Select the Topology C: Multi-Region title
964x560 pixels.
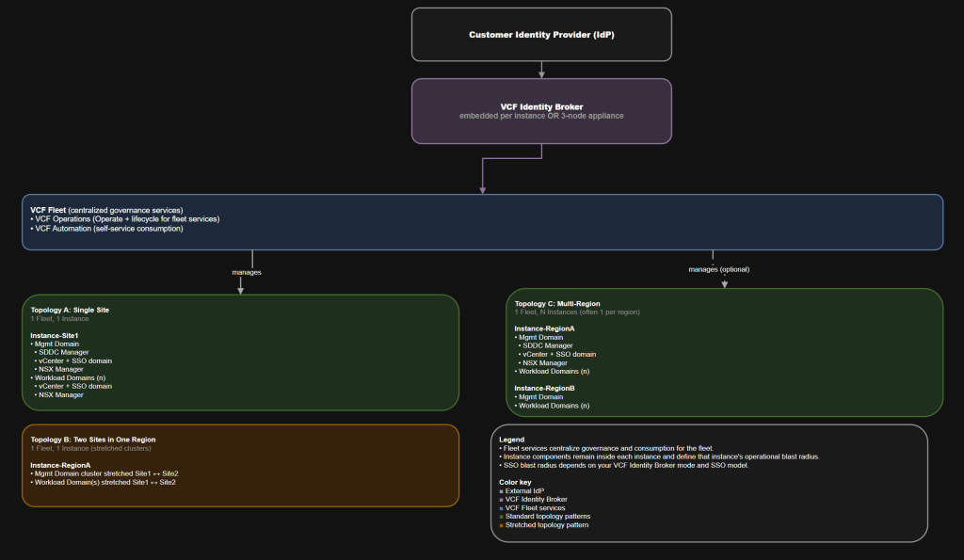559,304
